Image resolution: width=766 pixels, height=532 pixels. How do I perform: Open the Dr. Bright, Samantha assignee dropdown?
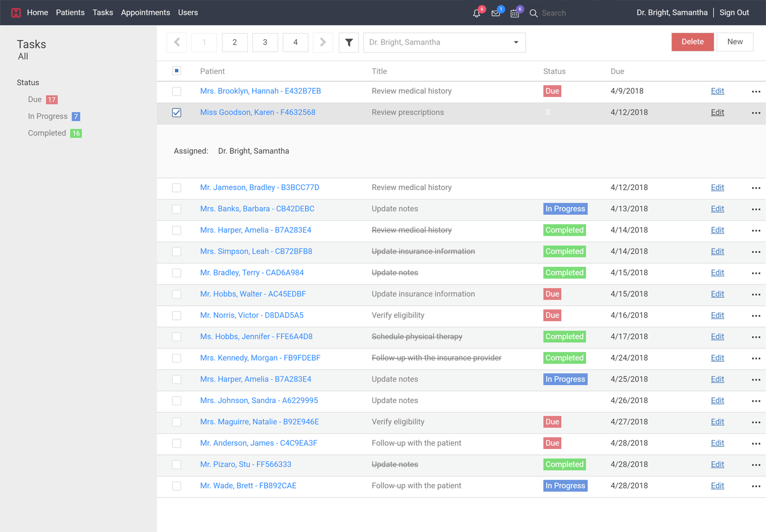pyautogui.click(x=444, y=43)
